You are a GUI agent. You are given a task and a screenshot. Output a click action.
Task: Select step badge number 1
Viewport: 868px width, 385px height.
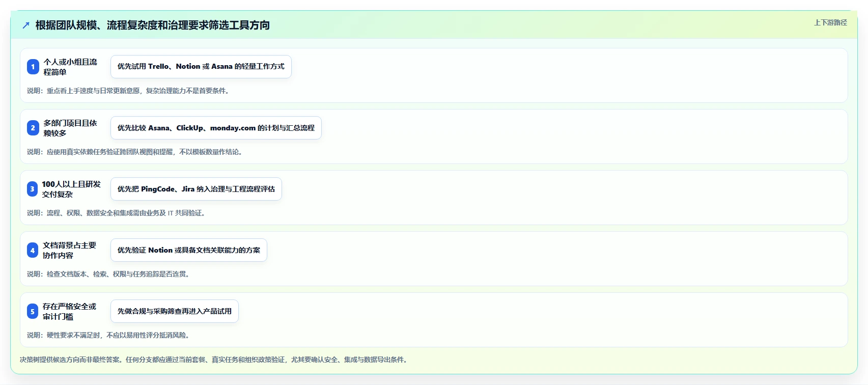pos(33,67)
